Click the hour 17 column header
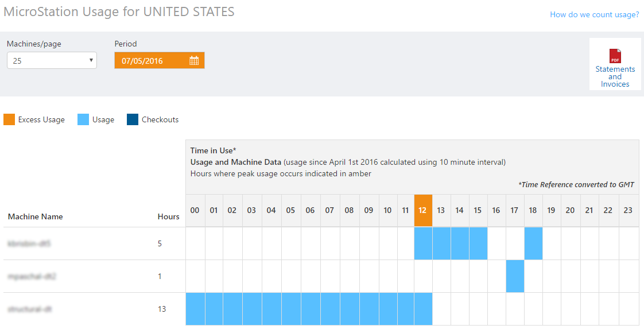Screen dimensions: 644x329 514,210
